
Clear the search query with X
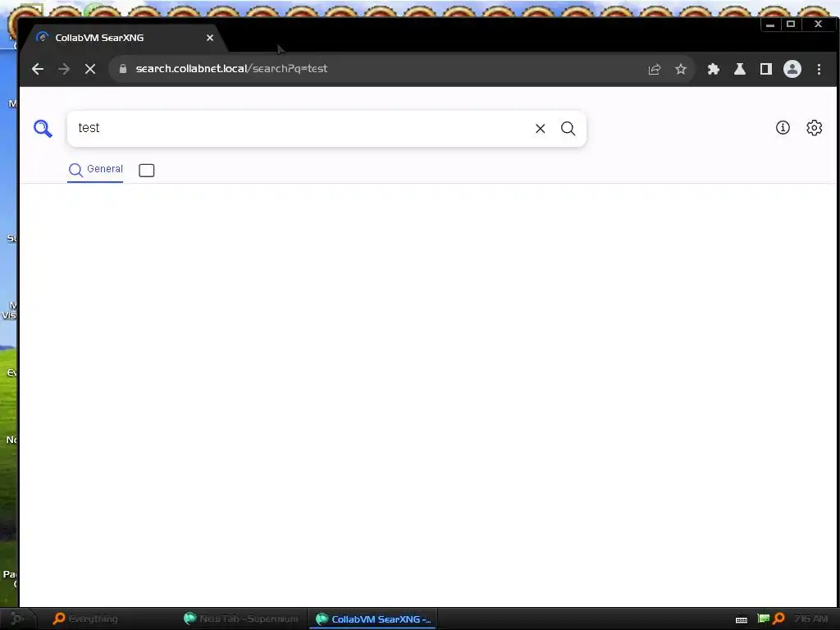tap(540, 129)
